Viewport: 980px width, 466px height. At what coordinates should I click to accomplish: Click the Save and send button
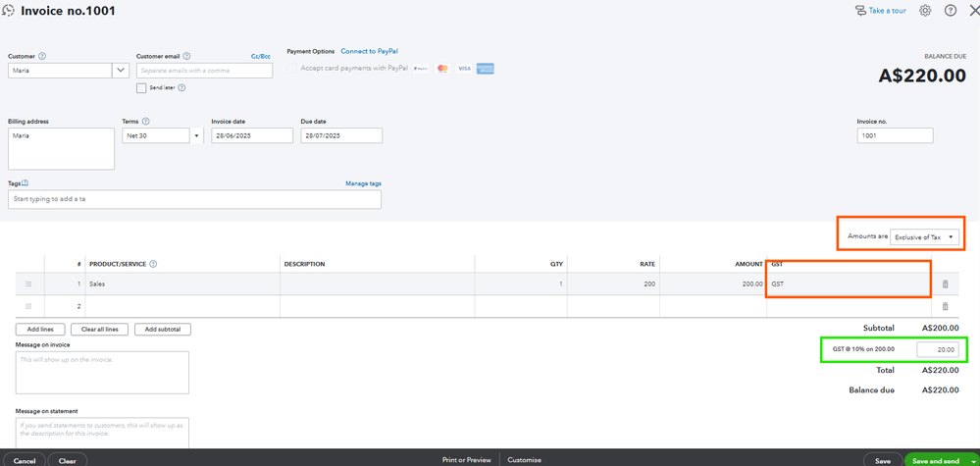[936, 461]
